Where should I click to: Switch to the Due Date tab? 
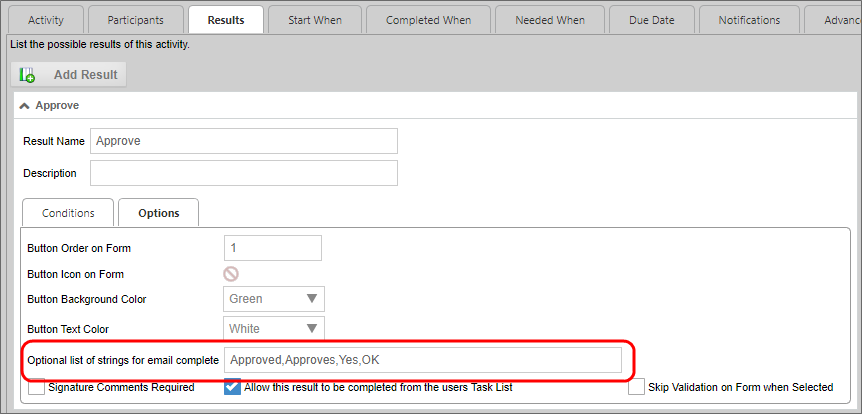[x=650, y=20]
